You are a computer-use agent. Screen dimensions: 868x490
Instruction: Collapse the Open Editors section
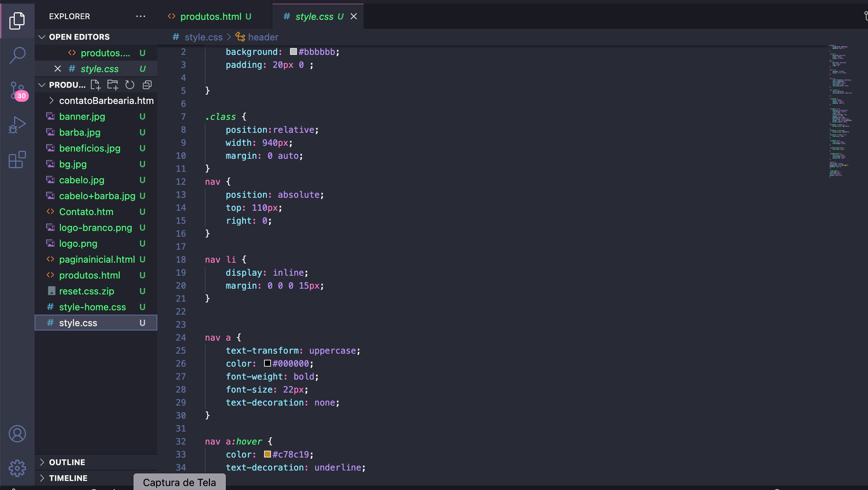(42, 37)
